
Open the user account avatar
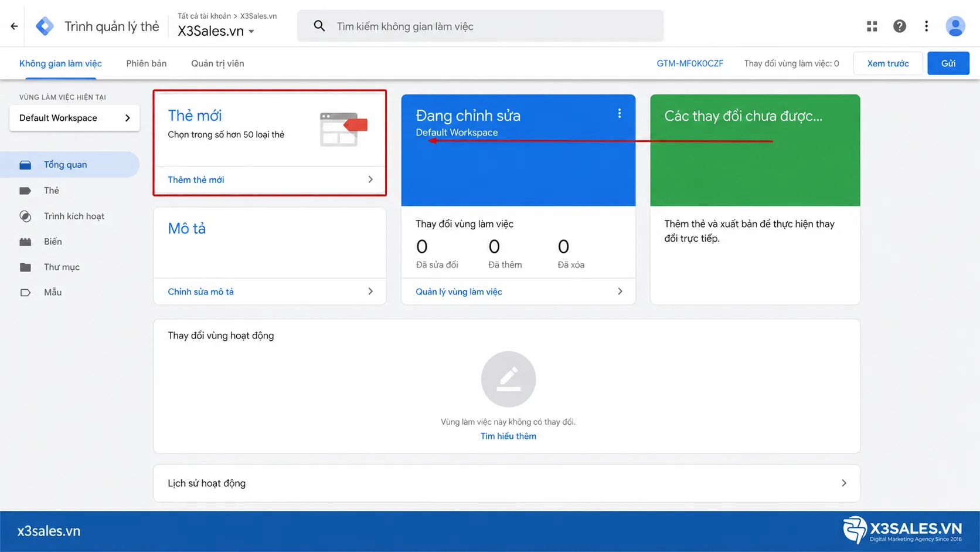coord(955,26)
